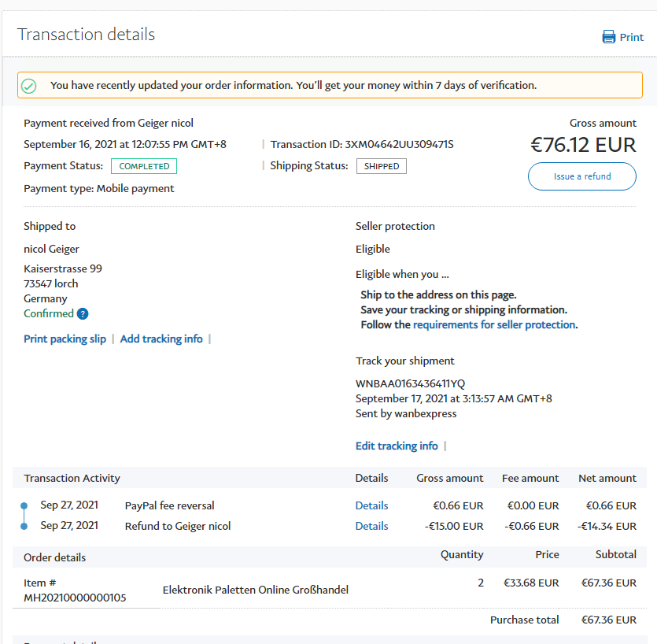Click the printer icon

608,37
